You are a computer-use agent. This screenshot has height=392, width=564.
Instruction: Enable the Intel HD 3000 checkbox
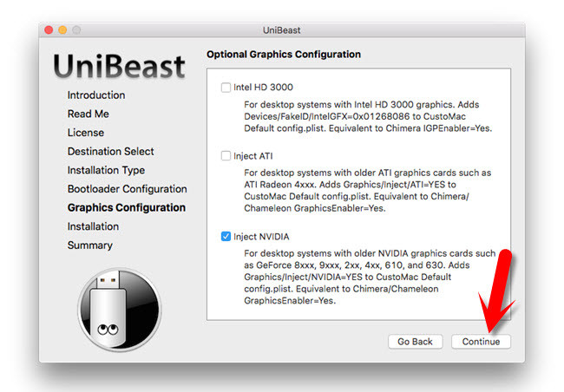[226, 88]
